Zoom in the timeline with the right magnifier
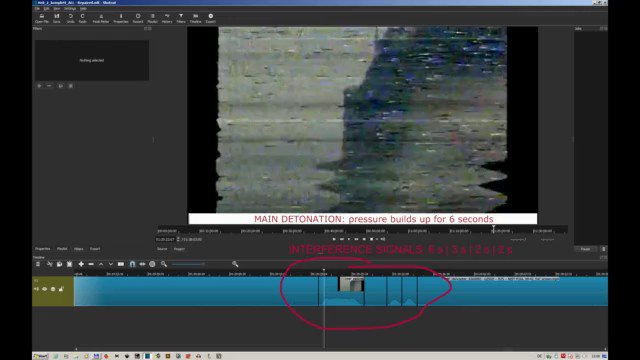Viewport: 640px width, 360px height. [x=235, y=264]
